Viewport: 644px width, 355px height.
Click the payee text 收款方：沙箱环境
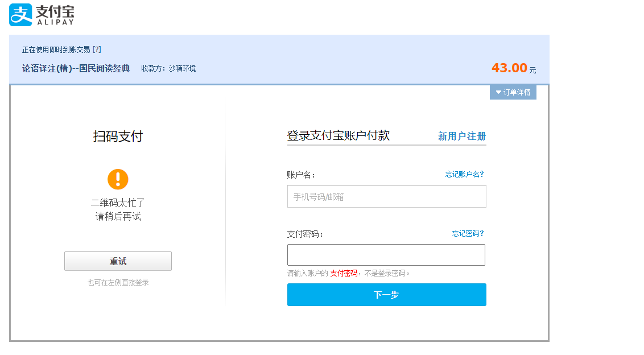pos(168,68)
